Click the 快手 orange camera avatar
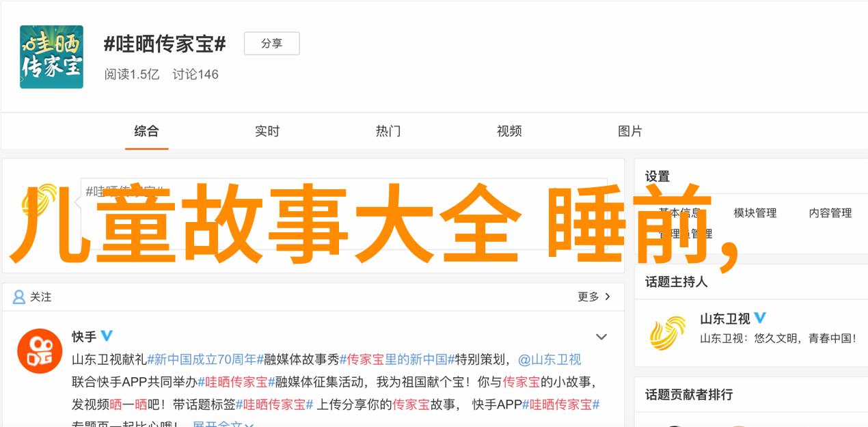 (40, 350)
